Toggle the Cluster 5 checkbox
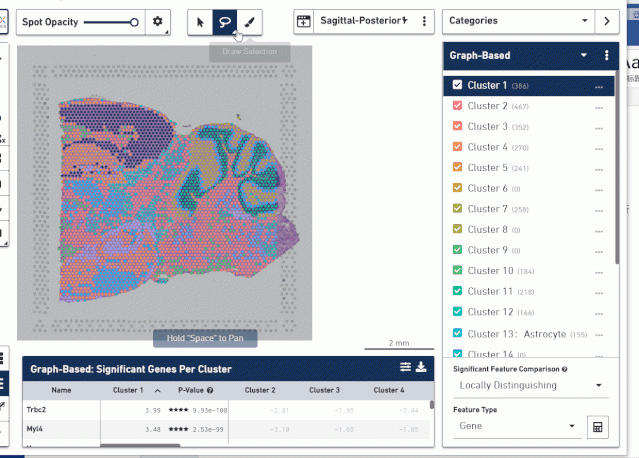The width and height of the screenshot is (639, 458). point(457,168)
